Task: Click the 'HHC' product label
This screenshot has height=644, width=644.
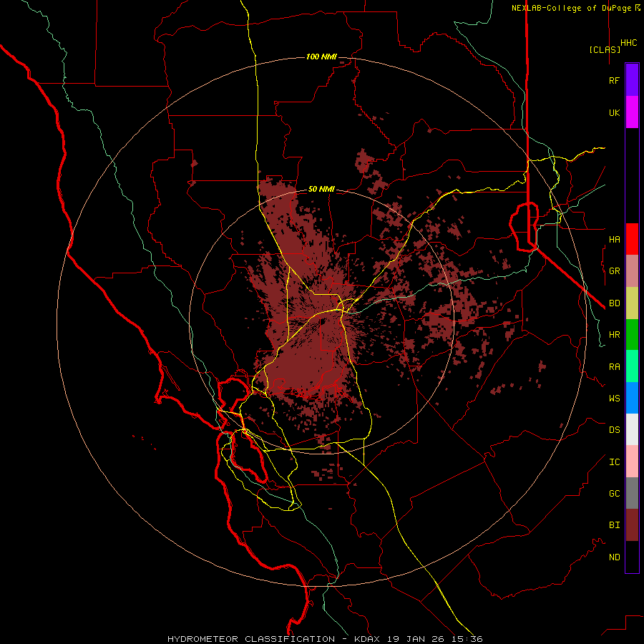Action: pyautogui.click(x=628, y=43)
